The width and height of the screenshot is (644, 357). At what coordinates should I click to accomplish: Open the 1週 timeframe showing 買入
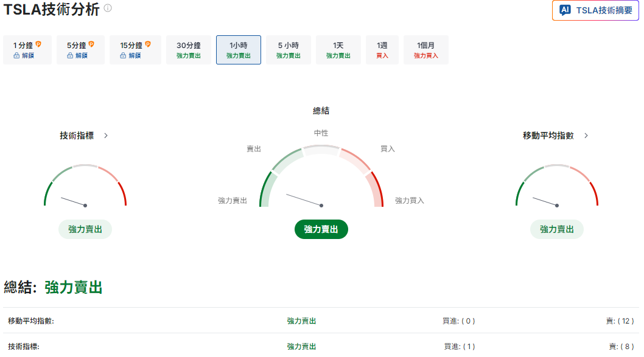pos(382,49)
